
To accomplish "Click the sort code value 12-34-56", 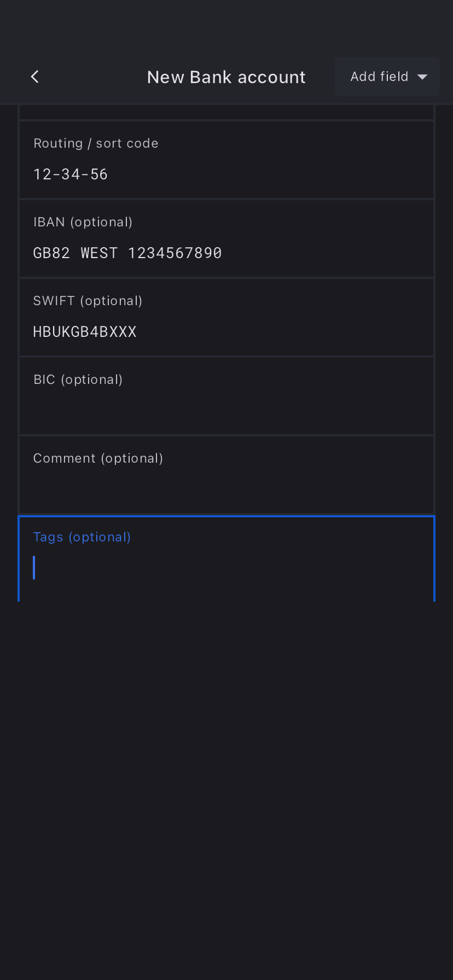I will 71,174.
